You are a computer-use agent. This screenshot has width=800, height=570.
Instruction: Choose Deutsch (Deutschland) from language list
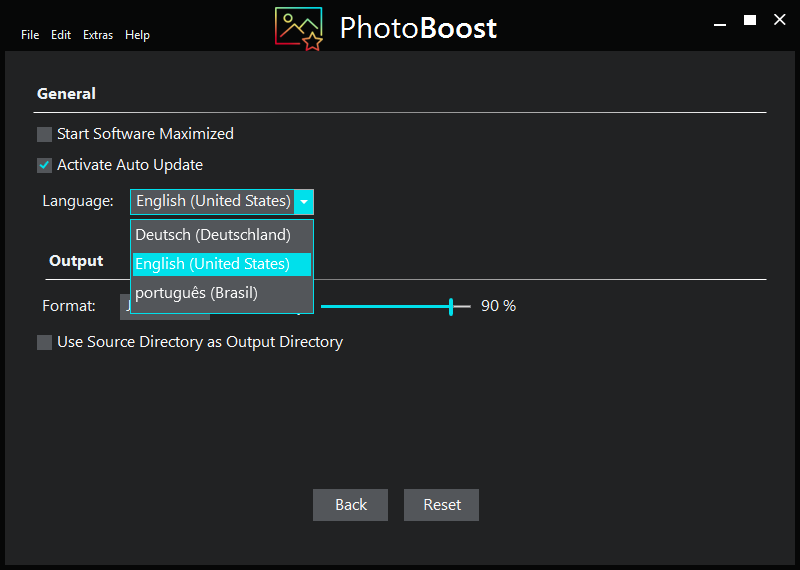(x=222, y=235)
